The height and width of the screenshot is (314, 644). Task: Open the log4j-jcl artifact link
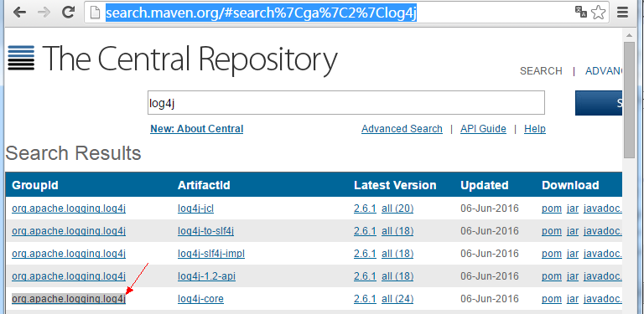click(195, 208)
